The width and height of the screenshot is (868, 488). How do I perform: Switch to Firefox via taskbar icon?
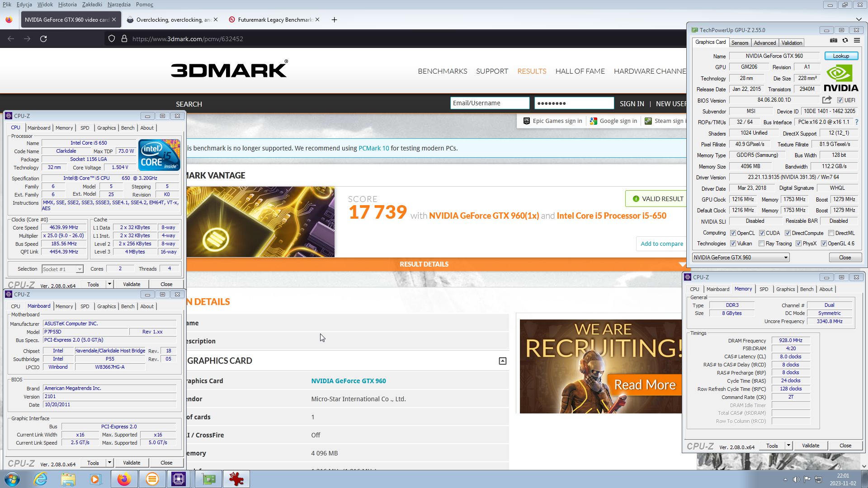pyautogui.click(x=124, y=479)
